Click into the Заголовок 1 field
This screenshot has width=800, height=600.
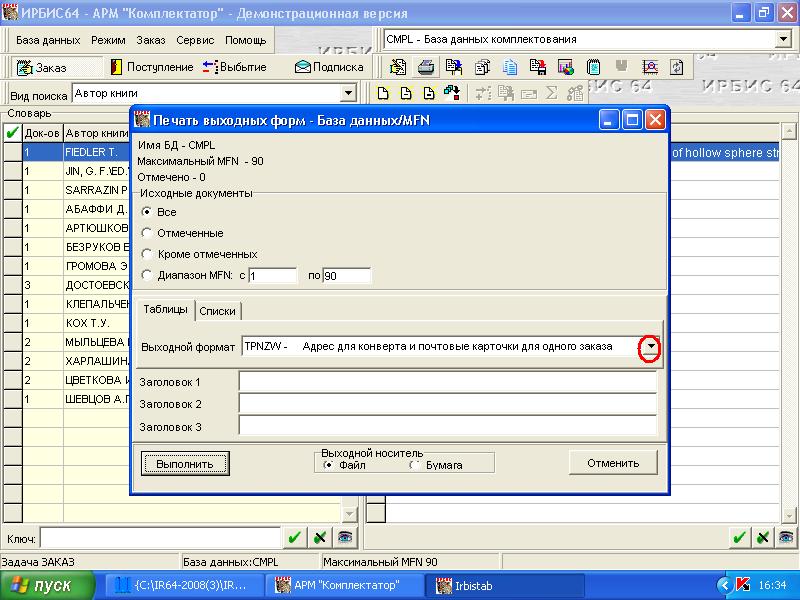(447, 382)
